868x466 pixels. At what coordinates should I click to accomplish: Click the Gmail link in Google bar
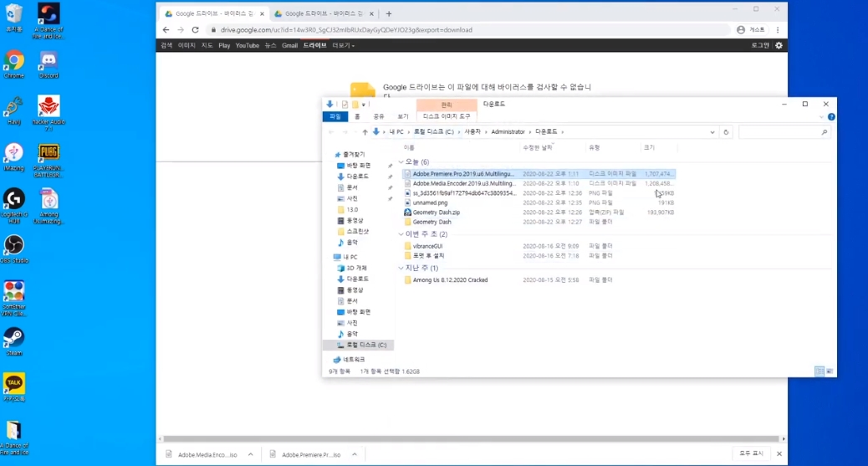coord(289,45)
